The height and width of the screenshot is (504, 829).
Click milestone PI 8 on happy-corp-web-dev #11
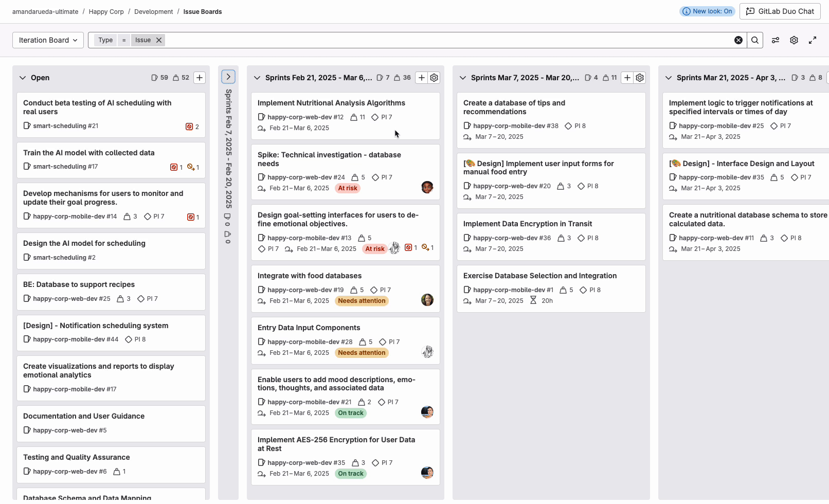(x=791, y=238)
